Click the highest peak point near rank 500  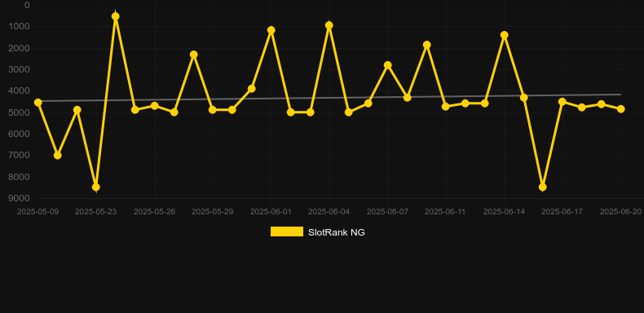point(116,16)
